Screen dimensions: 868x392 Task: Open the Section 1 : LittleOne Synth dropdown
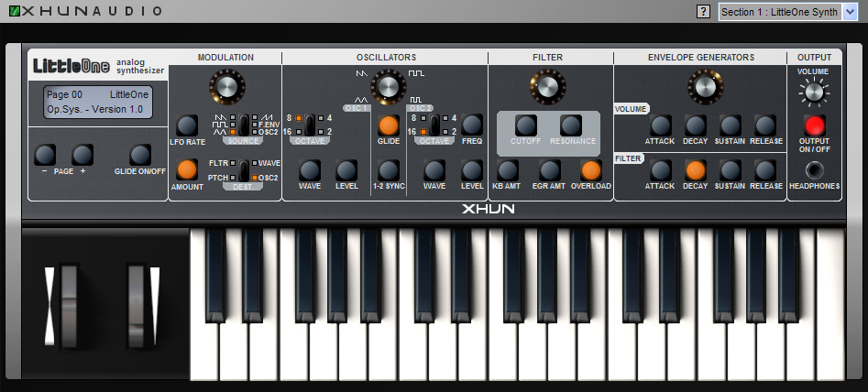coord(788,12)
